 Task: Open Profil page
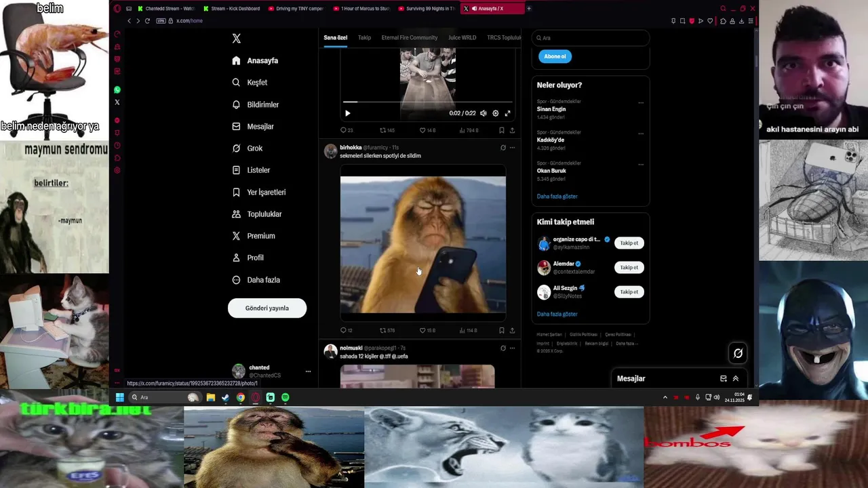point(248,258)
